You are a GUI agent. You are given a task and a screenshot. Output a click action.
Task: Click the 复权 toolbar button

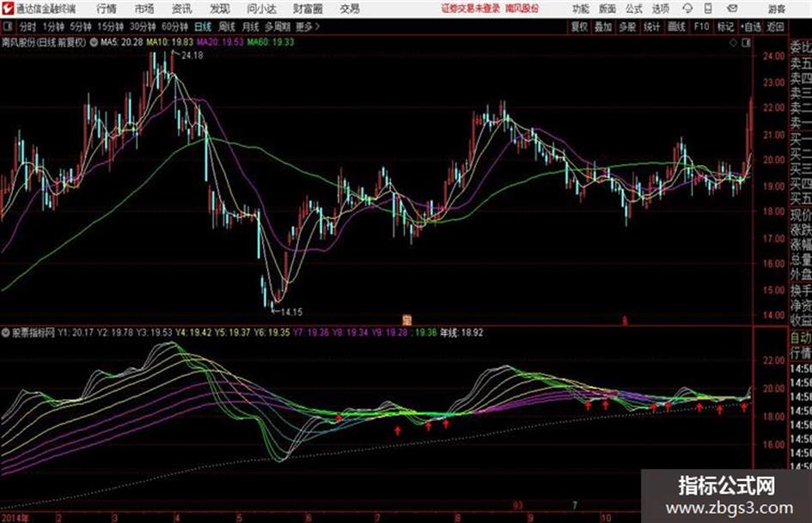pyautogui.click(x=579, y=27)
